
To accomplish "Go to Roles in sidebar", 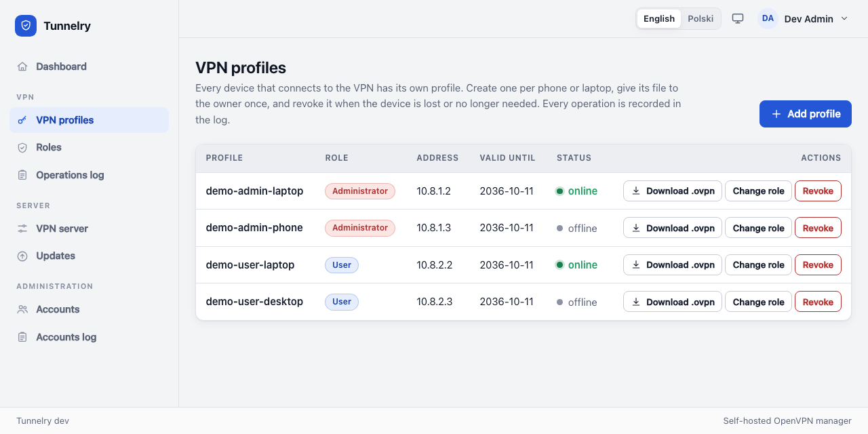I will pyautogui.click(x=89, y=147).
